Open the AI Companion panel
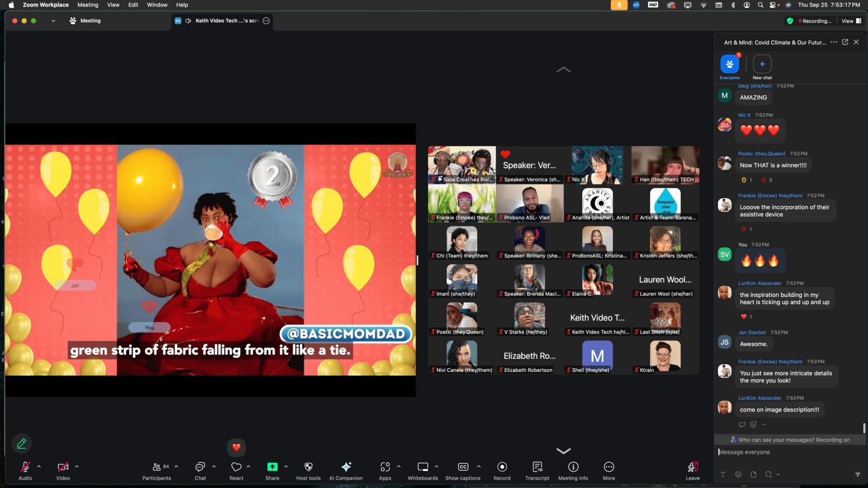The height and width of the screenshot is (488, 868). (x=346, y=467)
